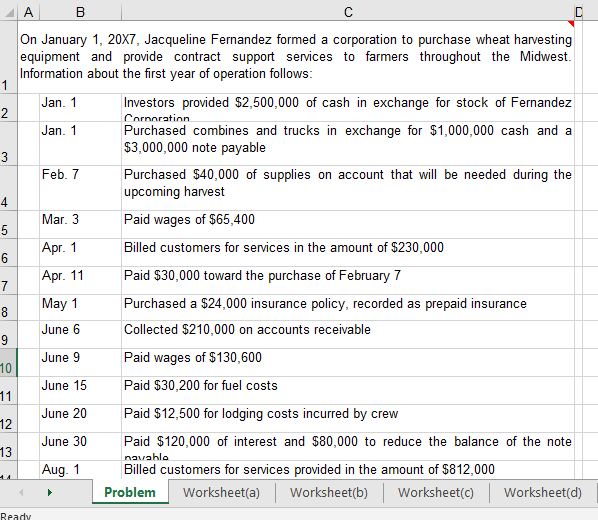Select row 12 header

pyautogui.click(x=8, y=419)
